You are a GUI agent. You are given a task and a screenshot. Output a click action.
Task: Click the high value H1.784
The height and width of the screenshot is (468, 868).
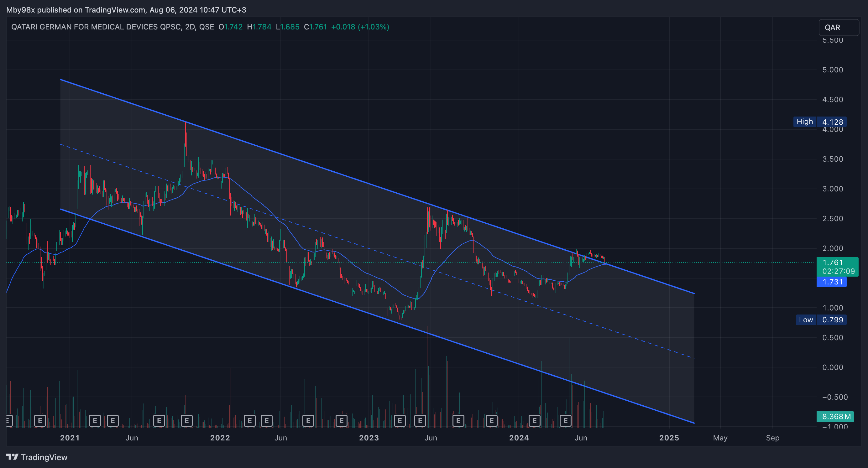pos(259,27)
